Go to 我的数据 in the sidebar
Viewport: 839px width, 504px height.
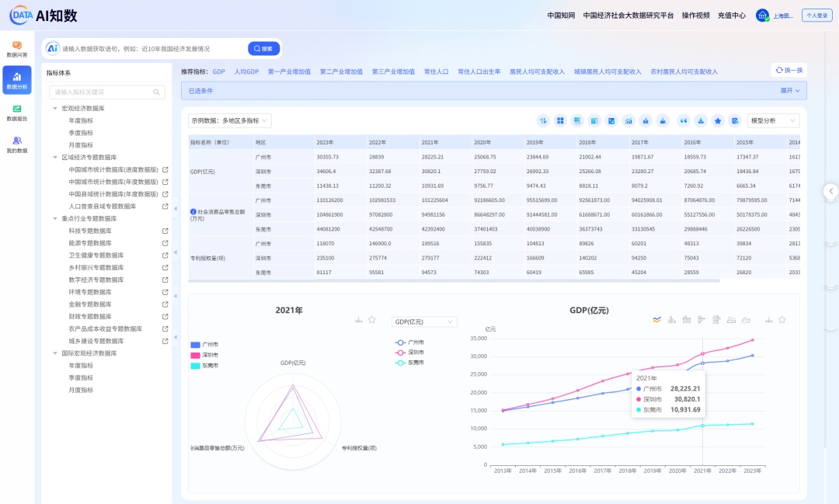click(17, 144)
